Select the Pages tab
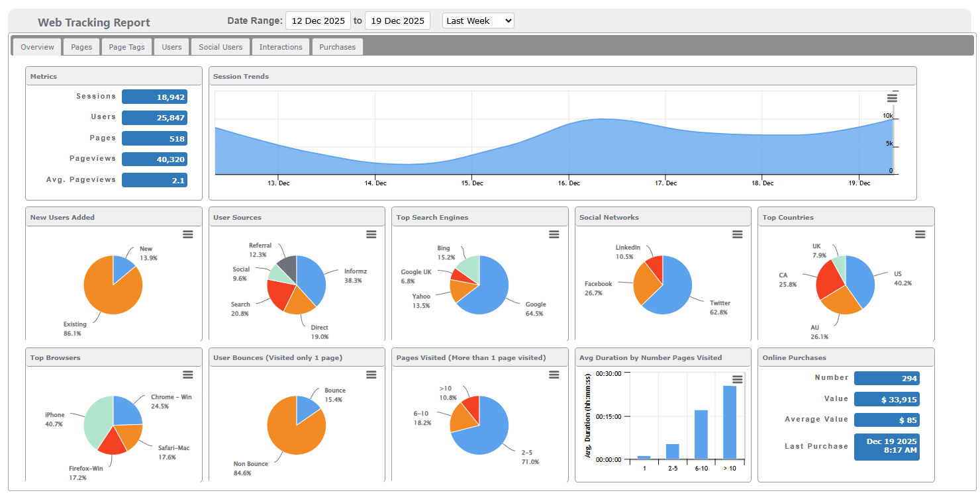Viewport: 980px width, 499px height. [81, 46]
